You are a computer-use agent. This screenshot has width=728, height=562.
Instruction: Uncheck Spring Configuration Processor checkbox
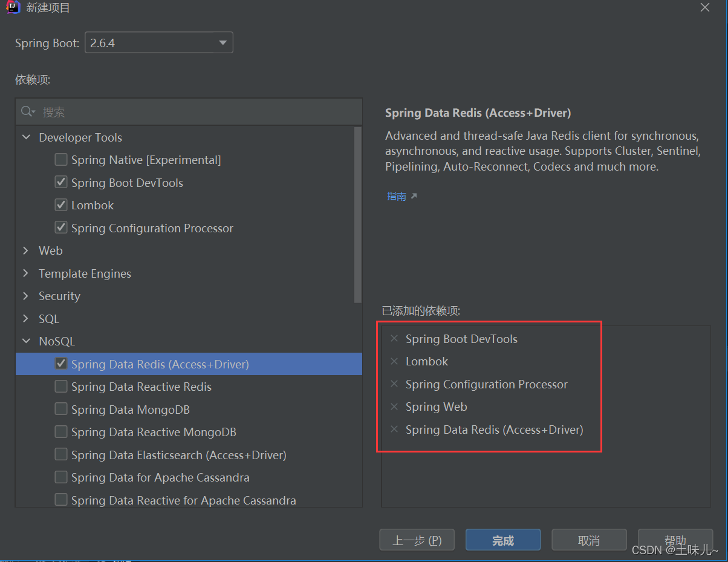pos(61,228)
